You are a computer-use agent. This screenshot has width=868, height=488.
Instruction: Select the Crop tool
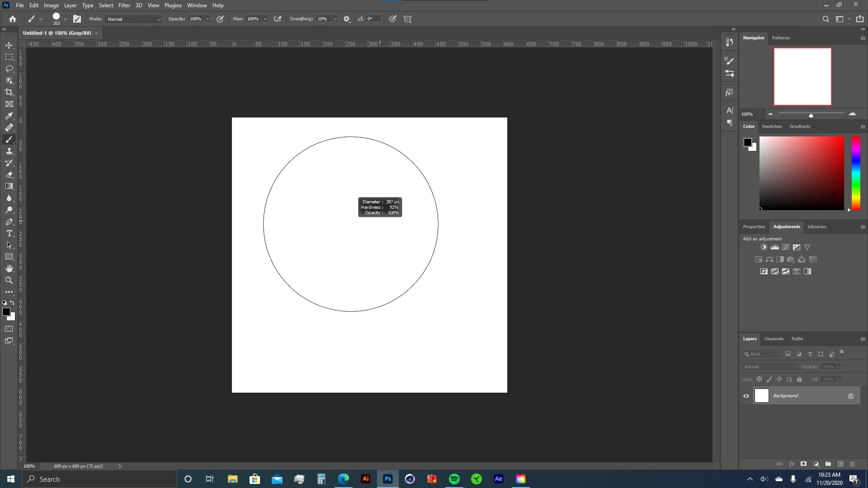[9, 92]
